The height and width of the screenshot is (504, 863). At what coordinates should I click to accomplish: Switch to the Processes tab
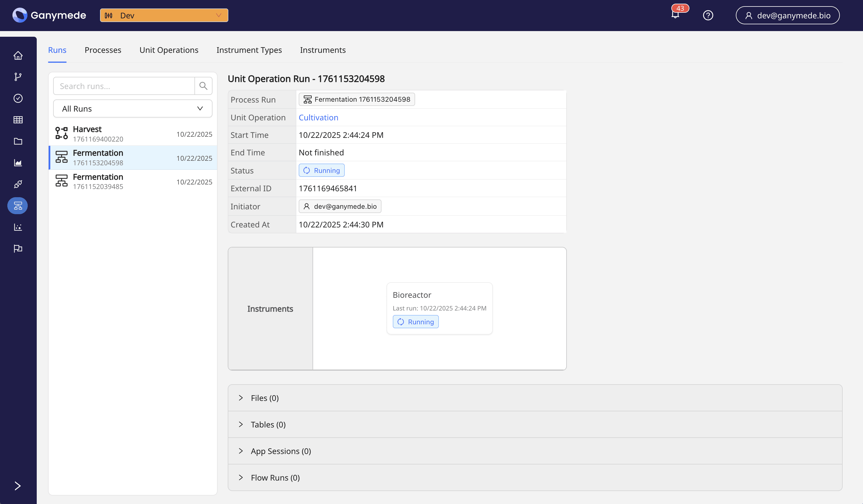[103, 50]
